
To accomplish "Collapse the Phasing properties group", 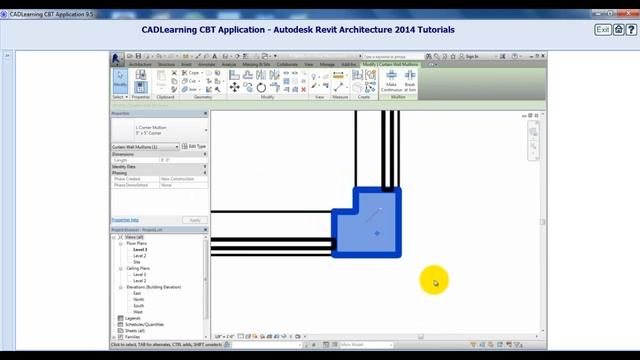I will [x=204, y=173].
